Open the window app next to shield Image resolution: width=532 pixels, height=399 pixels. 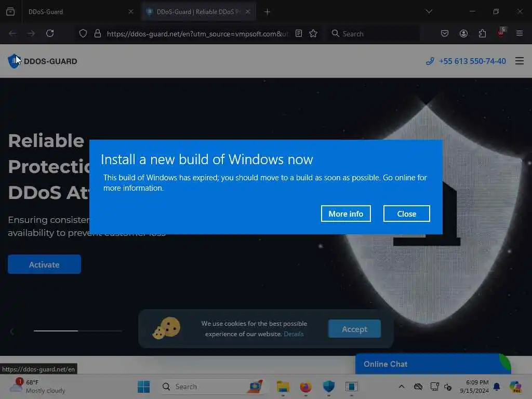(352, 387)
